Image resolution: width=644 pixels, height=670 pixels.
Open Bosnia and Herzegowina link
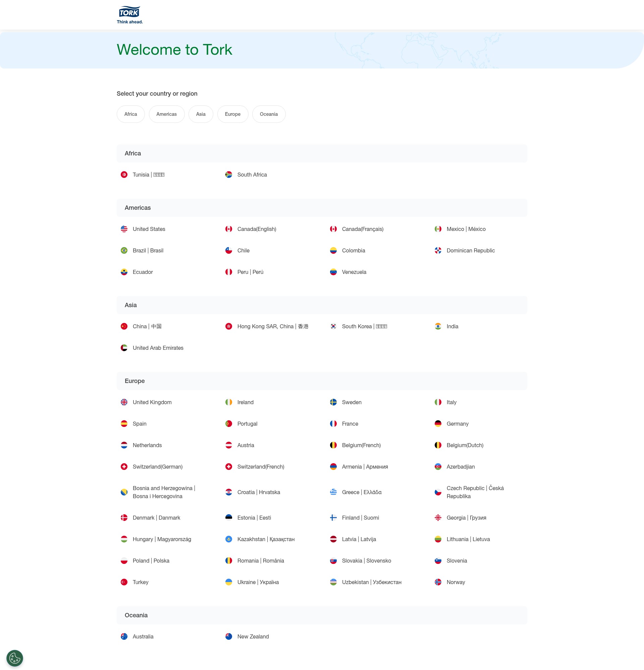click(x=164, y=492)
